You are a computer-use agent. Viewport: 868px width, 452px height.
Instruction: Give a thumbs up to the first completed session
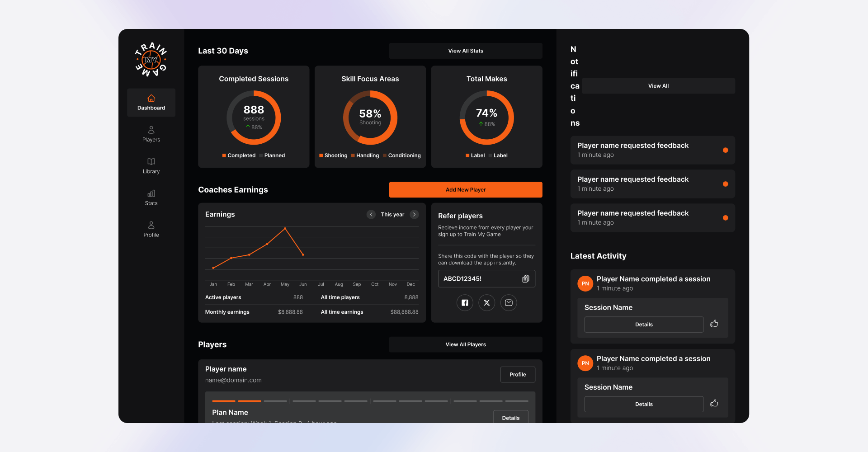point(714,323)
